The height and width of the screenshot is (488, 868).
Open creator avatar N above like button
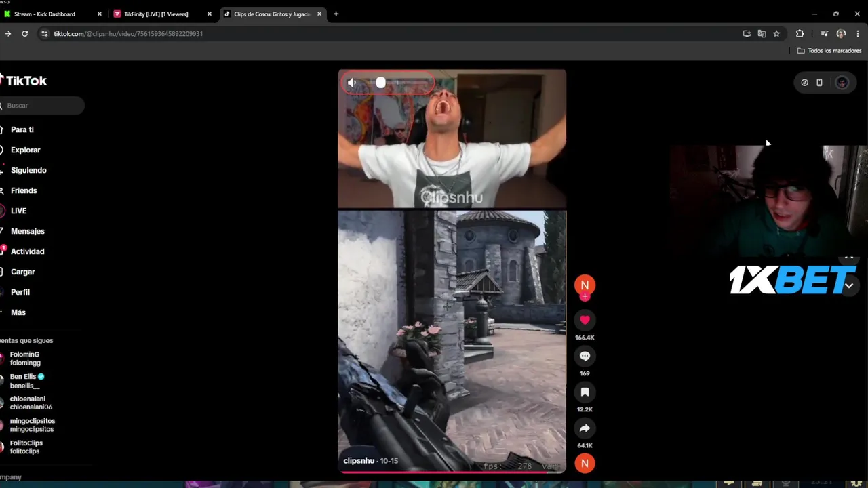[585, 285]
